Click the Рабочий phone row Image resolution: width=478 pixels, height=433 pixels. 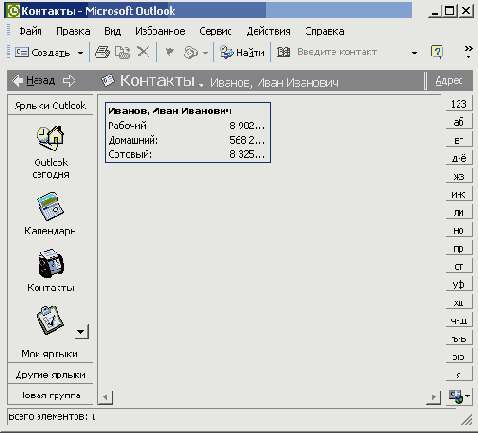(x=187, y=126)
